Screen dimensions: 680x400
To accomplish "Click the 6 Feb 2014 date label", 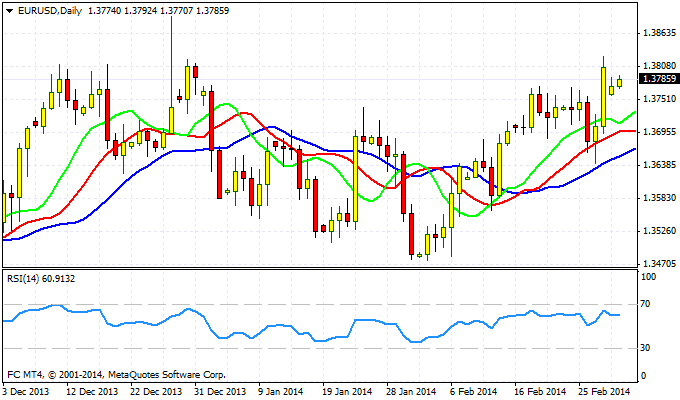I will [473, 392].
